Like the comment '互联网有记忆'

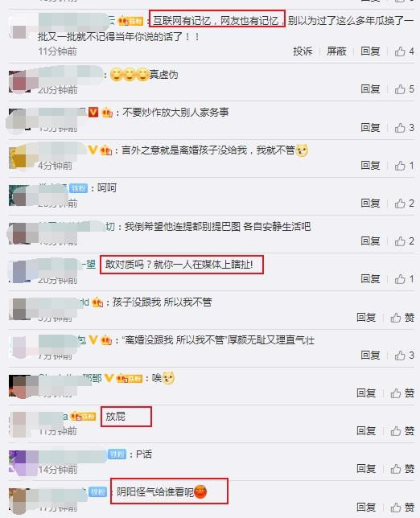tap(404, 51)
